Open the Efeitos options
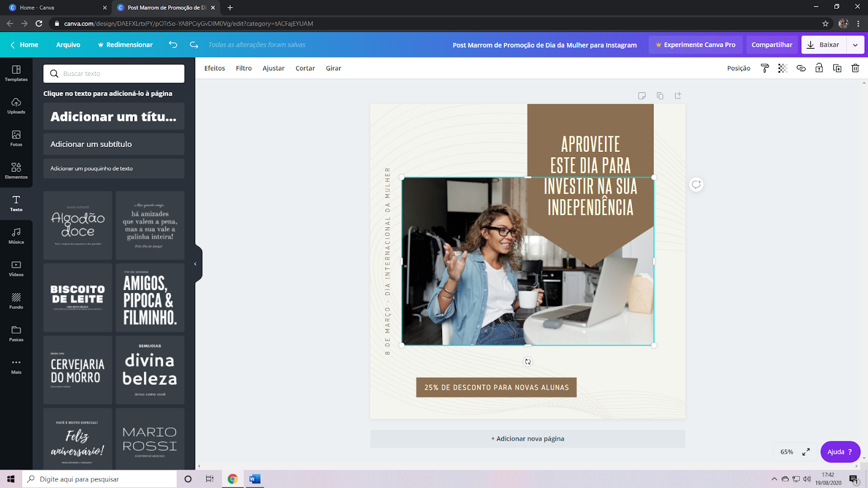Image resolution: width=868 pixels, height=488 pixels. 215,68
